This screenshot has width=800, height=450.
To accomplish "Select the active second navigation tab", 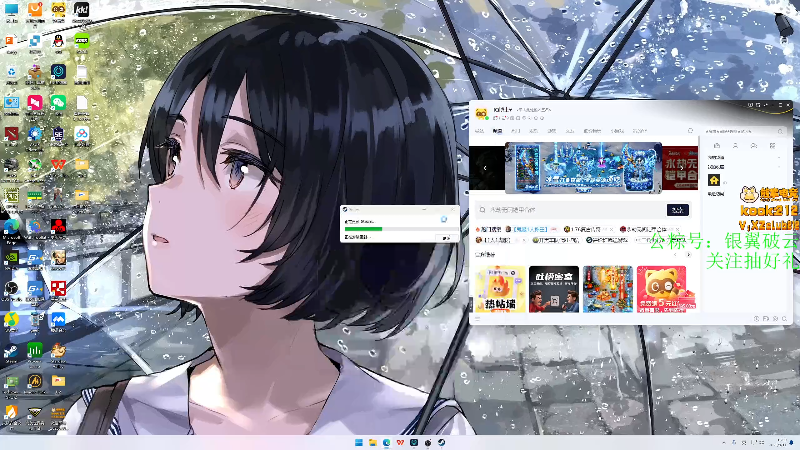I will pyautogui.click(x=497, y=131).
